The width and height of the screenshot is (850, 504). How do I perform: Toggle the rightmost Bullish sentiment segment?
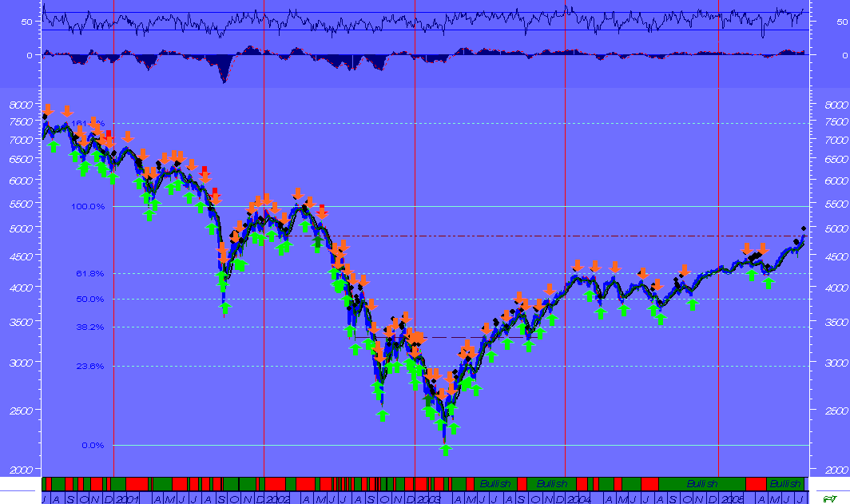point(785,482)
